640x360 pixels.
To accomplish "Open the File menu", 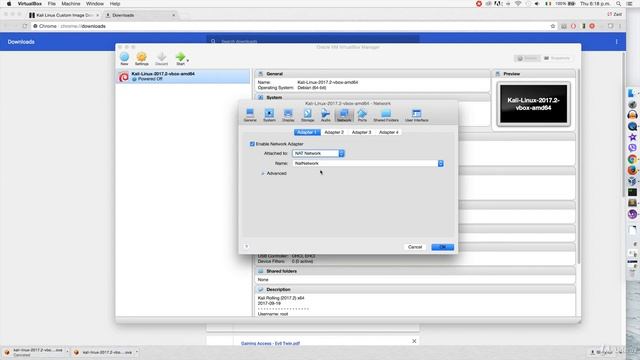I will [x=51, y=4].
